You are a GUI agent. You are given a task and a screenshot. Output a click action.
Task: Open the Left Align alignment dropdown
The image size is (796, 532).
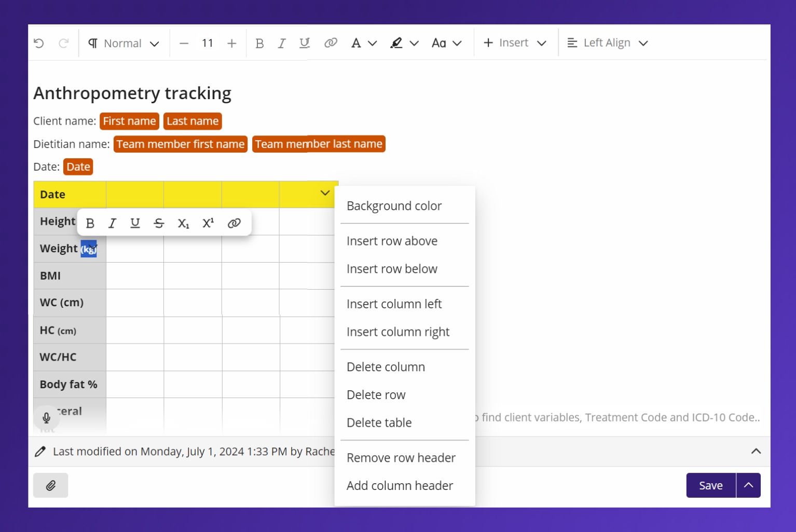click(607, 43)
